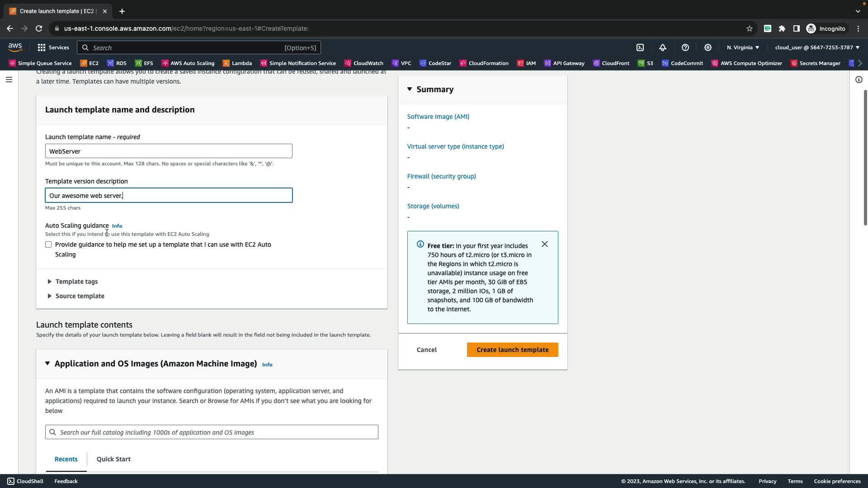Collapse Application and OS Images section
Image resolution: width=868 pixels, height=488 pixels.
point(47,363)
